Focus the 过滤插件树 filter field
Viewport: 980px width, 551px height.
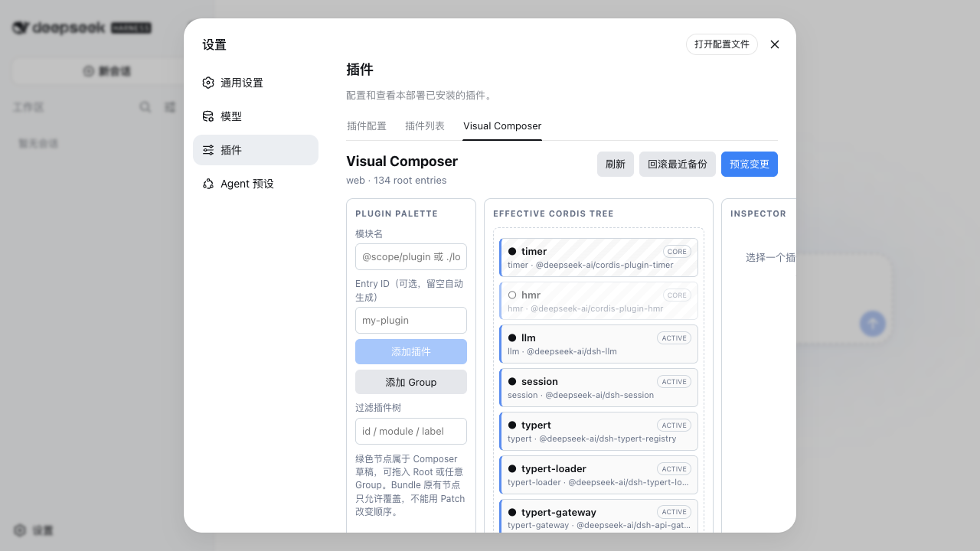point(411,431)
